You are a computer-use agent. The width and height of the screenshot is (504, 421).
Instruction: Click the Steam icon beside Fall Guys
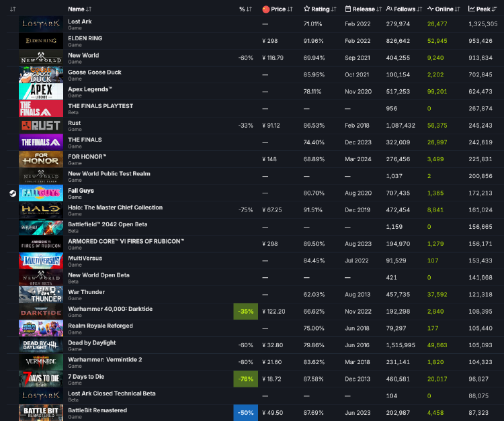point(12,193)
